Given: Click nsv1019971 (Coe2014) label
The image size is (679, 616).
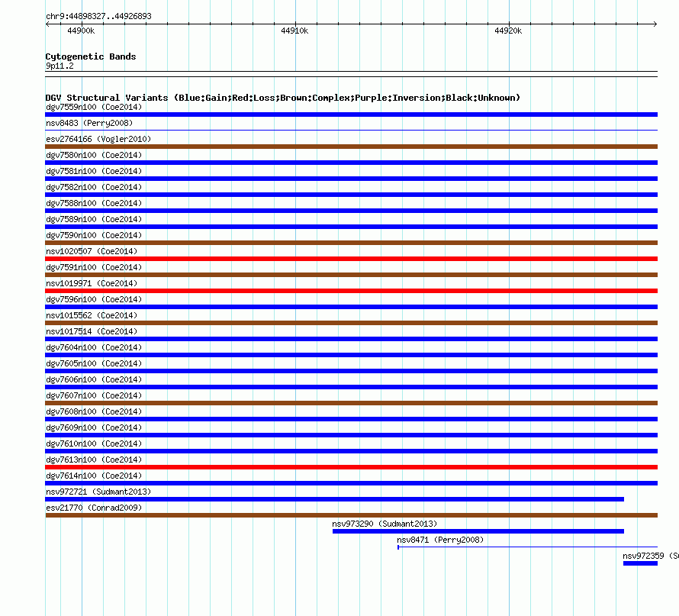Looking at the screenshot, I should pos(92,283).
